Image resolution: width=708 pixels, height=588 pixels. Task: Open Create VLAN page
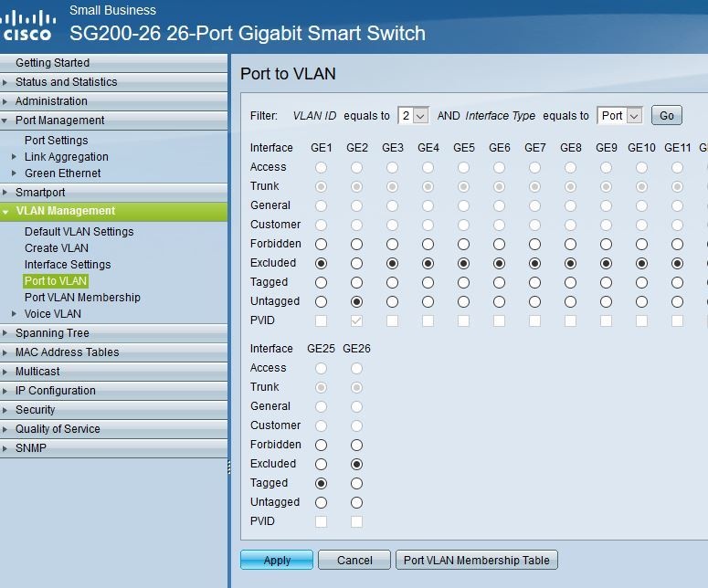click(x=57, y=248)
